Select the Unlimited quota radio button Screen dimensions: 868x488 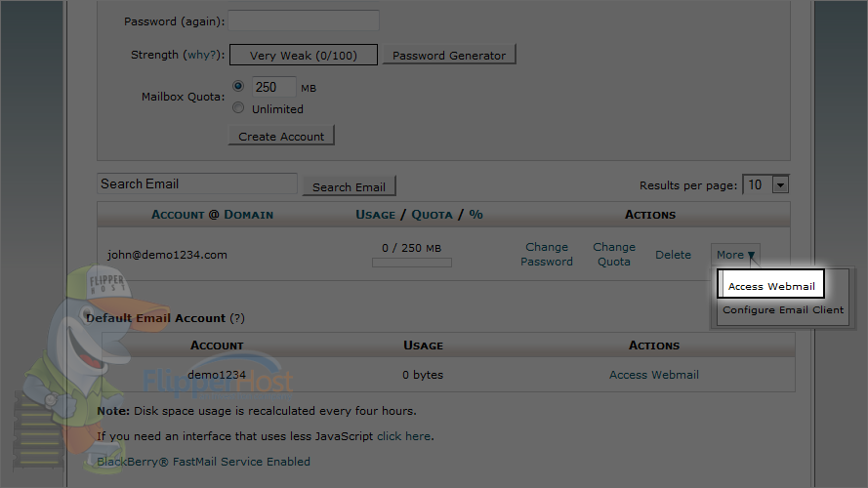[238, 108]
